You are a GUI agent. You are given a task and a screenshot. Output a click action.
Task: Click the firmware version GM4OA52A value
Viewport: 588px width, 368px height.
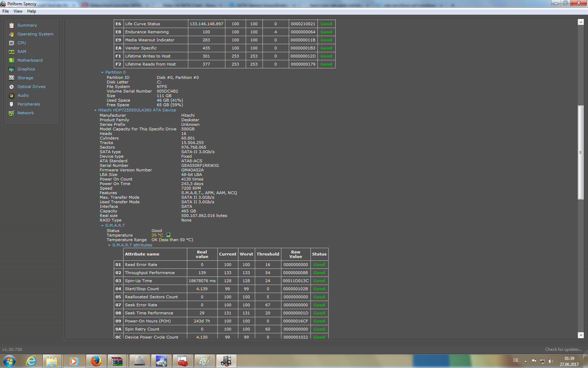click(x=192, y=170)
